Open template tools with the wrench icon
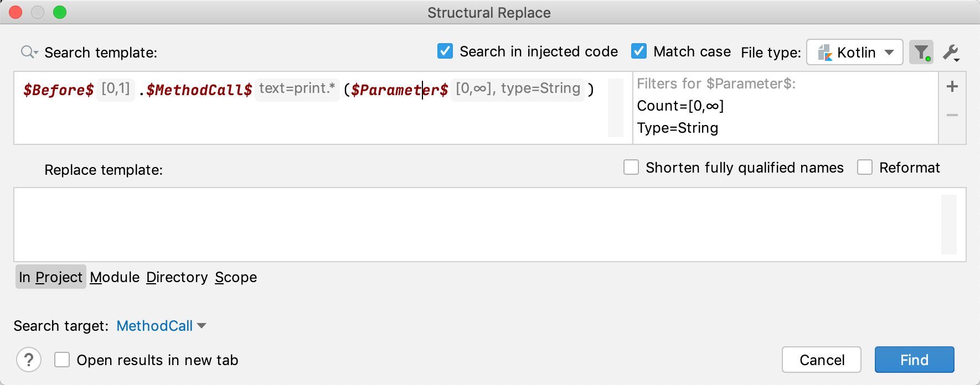The width and height of the screenshot is (980, 385). tap(951, 51)
